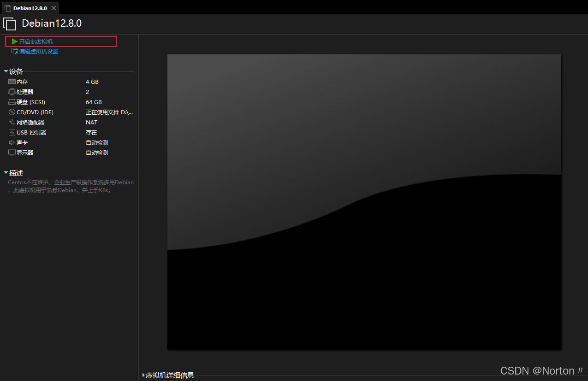
Task: Click the 显示器 monitor icon
Action: coord(12,152)
